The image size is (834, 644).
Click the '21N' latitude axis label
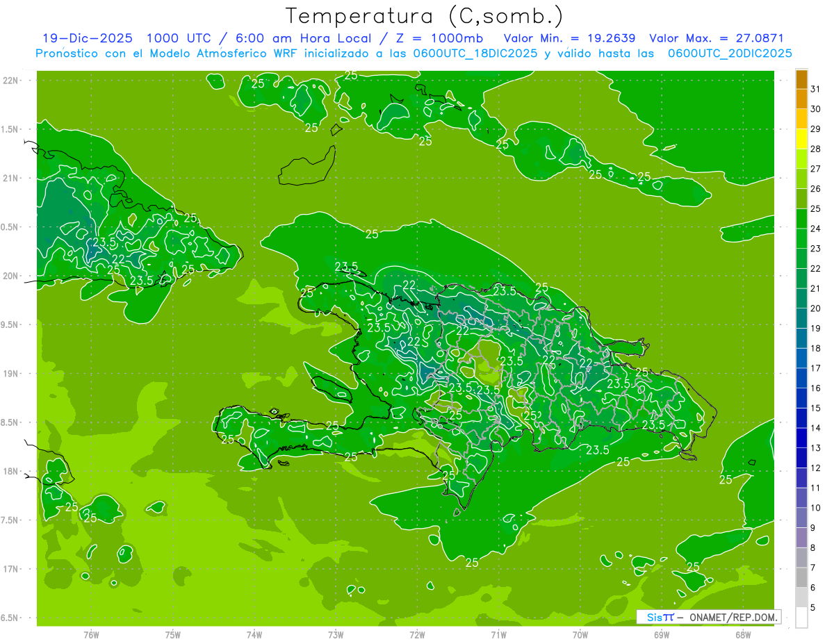coord(11,178)
